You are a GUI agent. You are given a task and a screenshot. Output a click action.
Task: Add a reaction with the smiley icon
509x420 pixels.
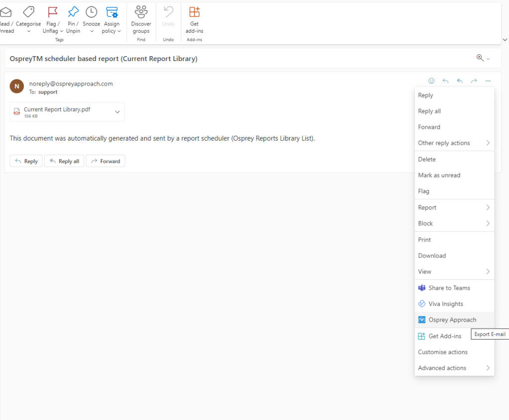(431, 81)
